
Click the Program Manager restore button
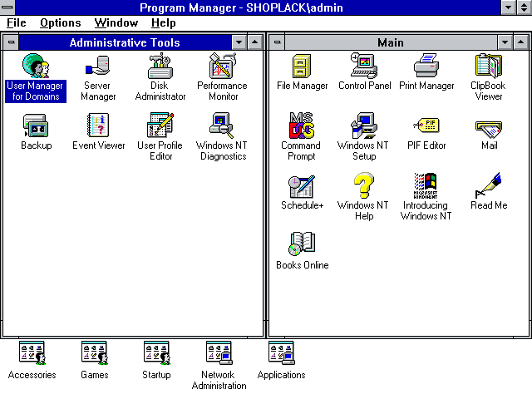click(525, 7)
